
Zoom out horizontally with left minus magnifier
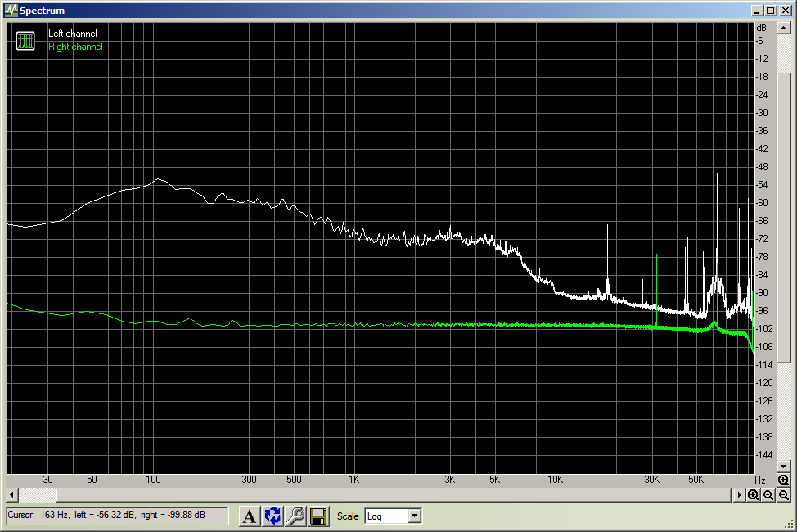pyautogui.click(x=768, y=495)
